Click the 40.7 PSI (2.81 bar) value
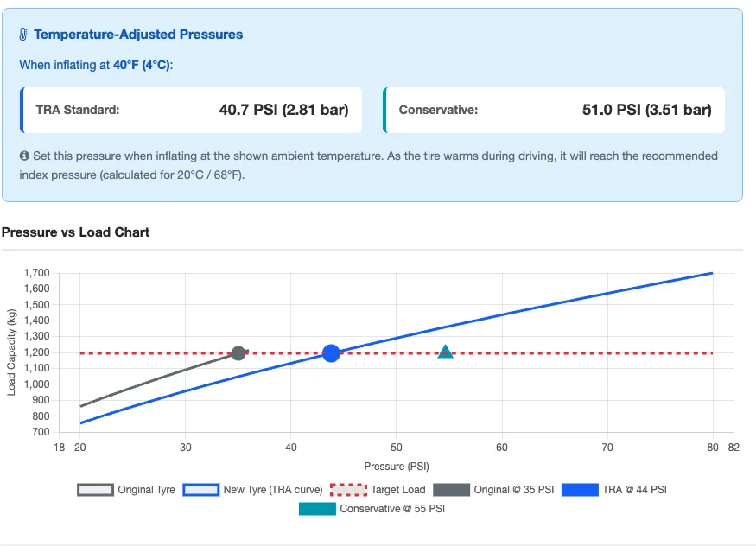This screenshot has width=756, height=546. pyautogui.click(x=283, y=110)
